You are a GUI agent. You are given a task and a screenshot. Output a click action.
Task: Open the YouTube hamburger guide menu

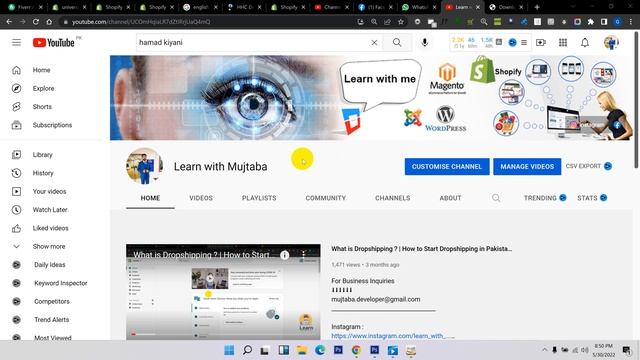coord(16,42)
